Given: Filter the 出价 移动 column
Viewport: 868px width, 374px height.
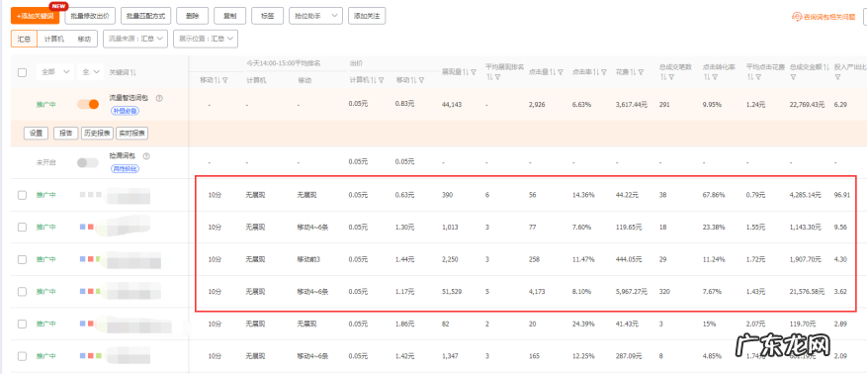Looking at the screenshot, I should coord(421,80).
